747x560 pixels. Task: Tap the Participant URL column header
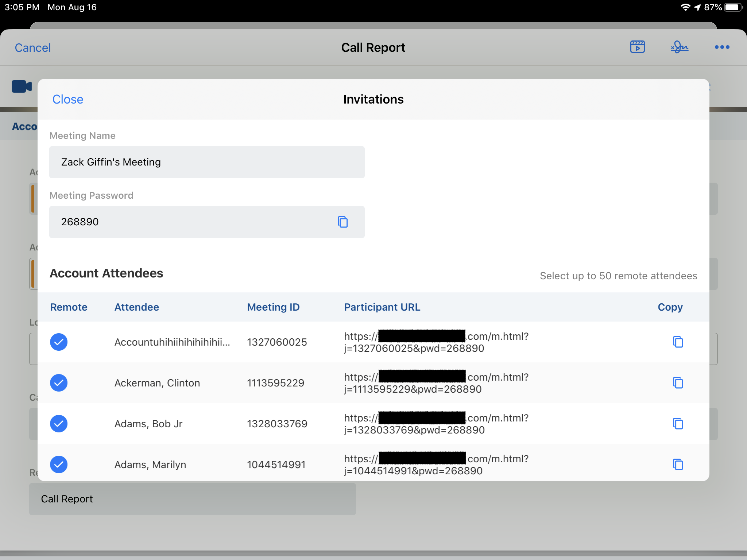tap(382, 307)
